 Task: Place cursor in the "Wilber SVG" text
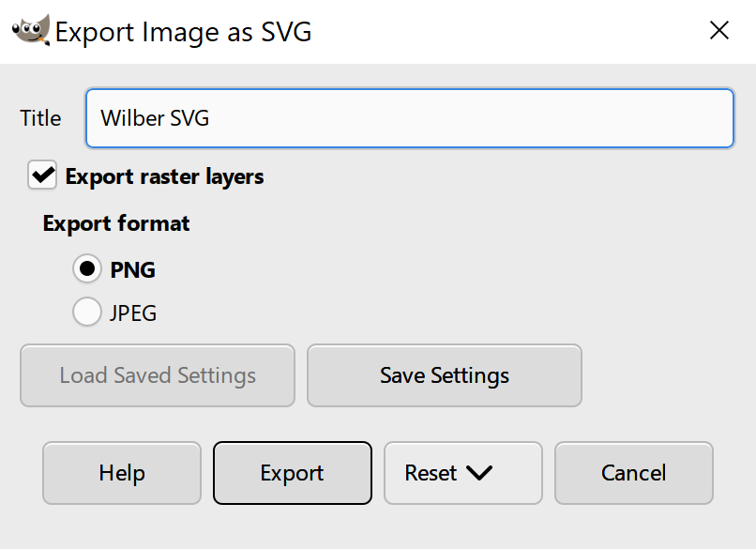[155, 119]
